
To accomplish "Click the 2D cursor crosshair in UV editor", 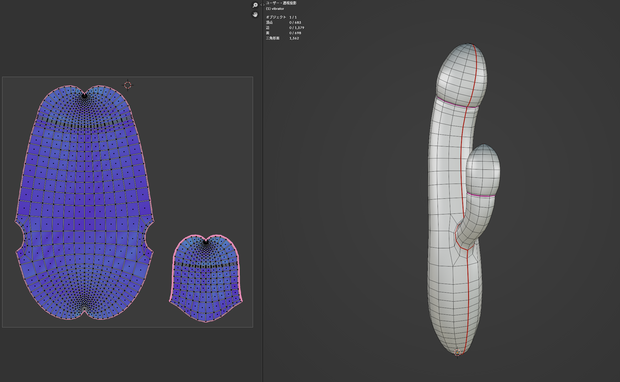I will pyautogui.click(x=127, y=85).
